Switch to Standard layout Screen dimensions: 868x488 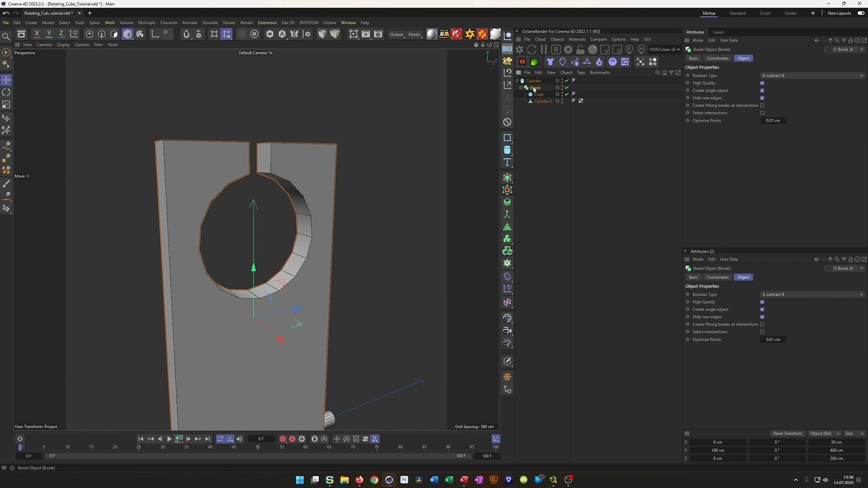point(737,13)
